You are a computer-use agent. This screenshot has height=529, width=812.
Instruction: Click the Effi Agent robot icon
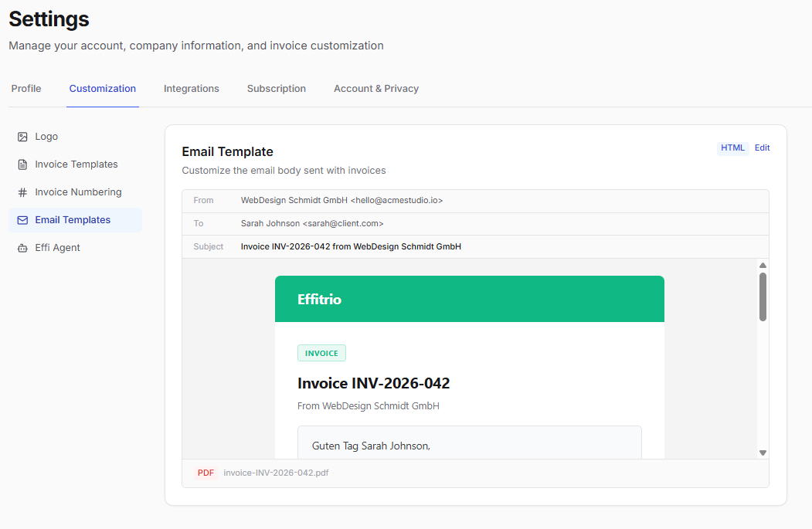pyautogui.click(x=22, y=248)
